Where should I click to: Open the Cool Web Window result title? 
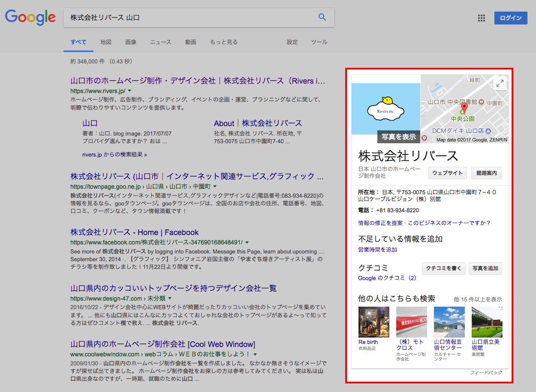coord(163,344)
